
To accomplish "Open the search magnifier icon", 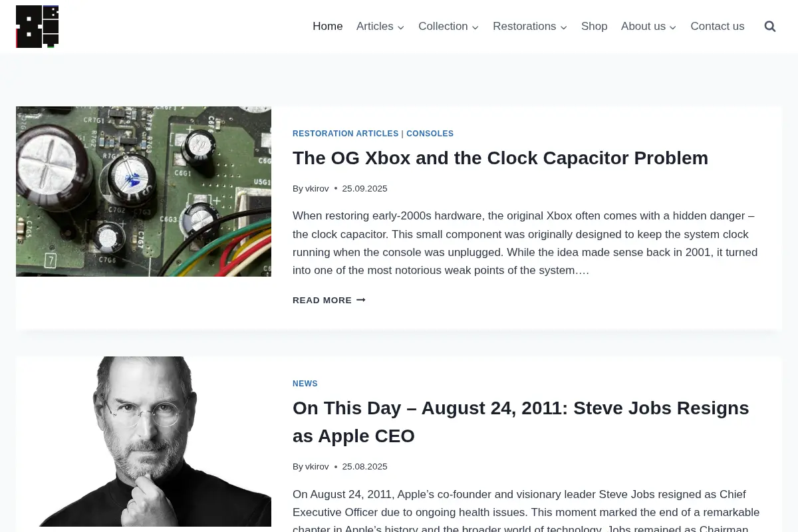I will point(770,27).
